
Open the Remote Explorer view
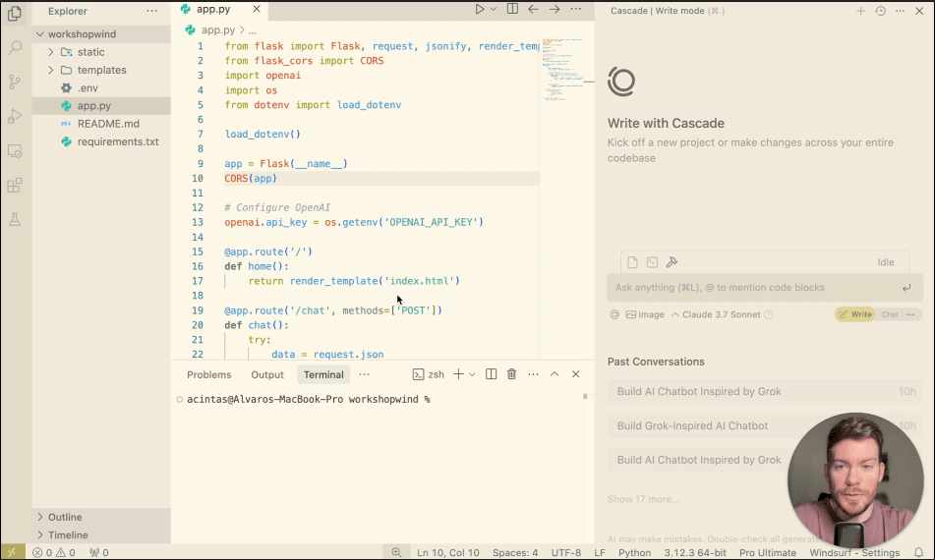pyautogui.click(x=15, y=150)
